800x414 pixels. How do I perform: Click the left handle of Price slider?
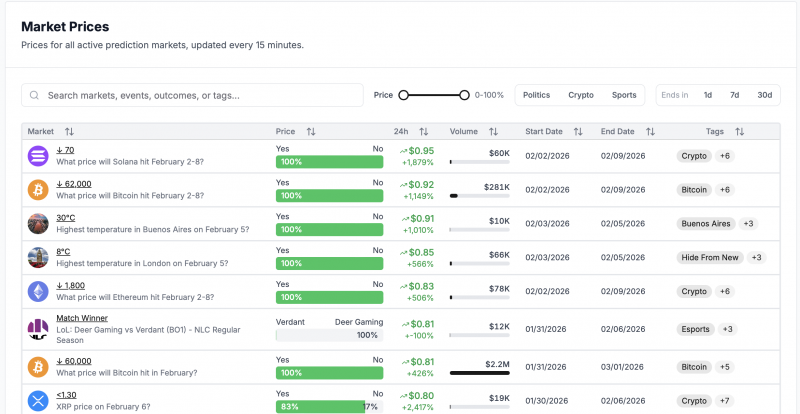coord(404,95)
